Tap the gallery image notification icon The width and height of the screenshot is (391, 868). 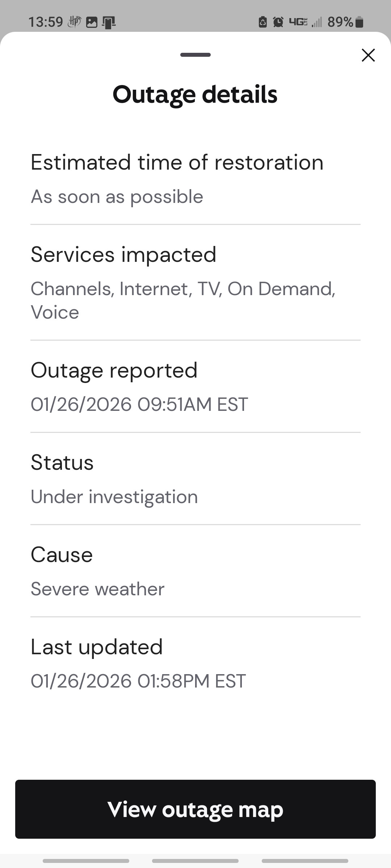pyautogui.click(x=92, y=22)
